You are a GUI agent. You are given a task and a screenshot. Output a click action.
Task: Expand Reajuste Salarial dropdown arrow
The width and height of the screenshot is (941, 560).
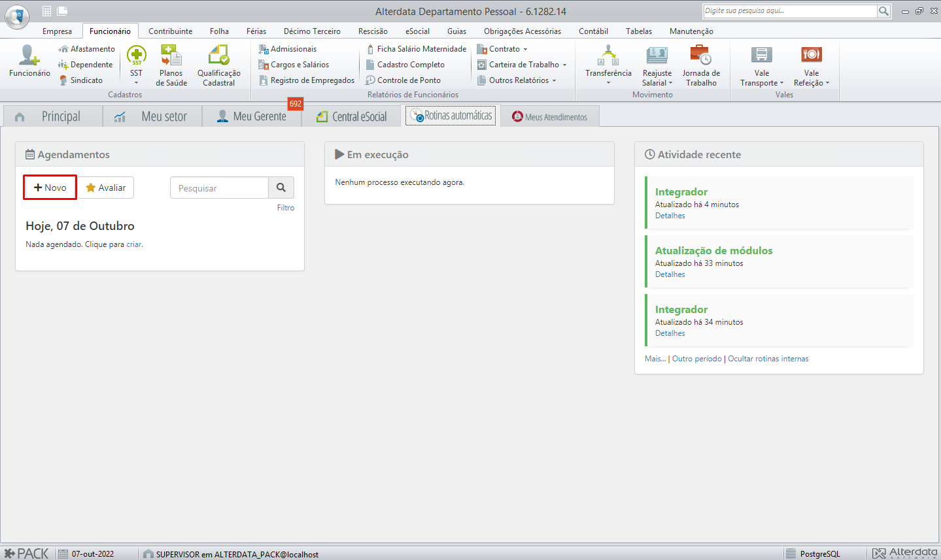[670, 84]
